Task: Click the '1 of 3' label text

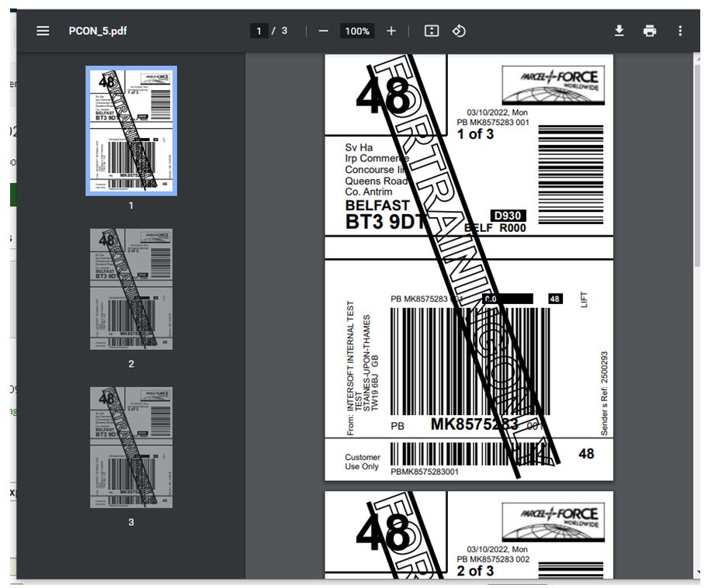Action: (475, 134)
